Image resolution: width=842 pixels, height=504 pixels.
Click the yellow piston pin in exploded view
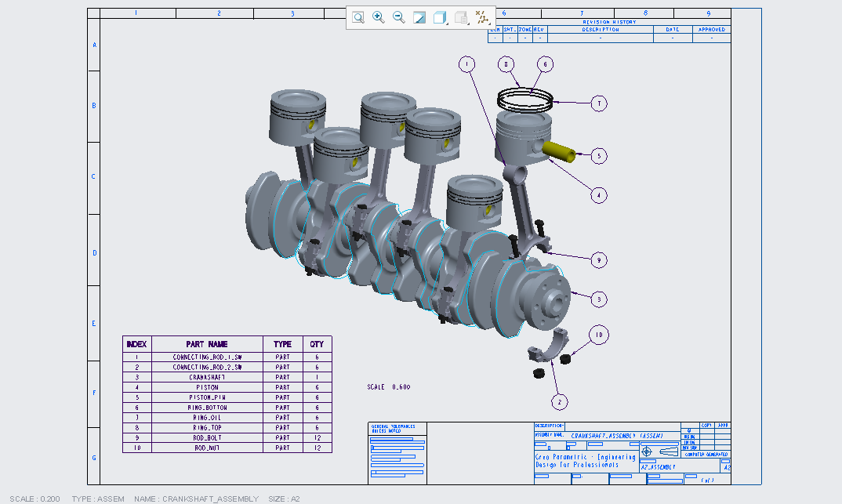click(560, 152)
